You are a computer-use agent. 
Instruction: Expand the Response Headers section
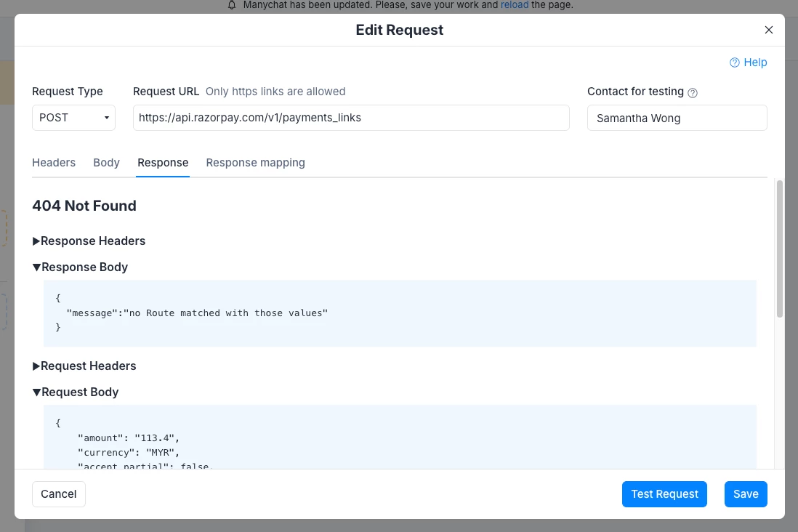89,241
